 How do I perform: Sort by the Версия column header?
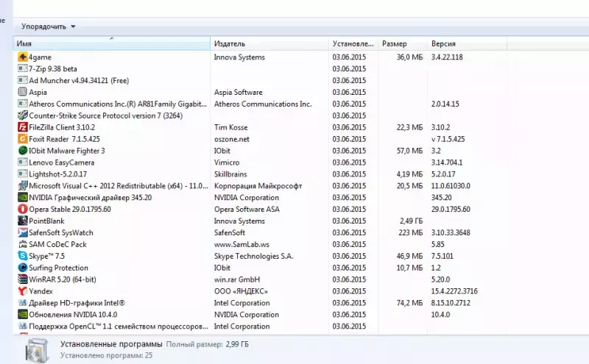(468, 43)
